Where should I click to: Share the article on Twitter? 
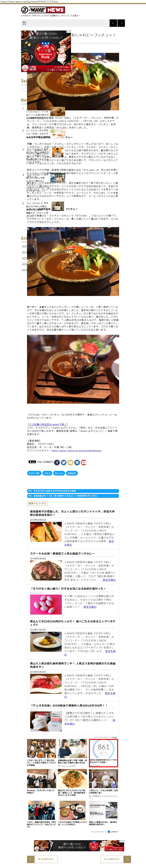pyautogui.click(x=64, y=462)
